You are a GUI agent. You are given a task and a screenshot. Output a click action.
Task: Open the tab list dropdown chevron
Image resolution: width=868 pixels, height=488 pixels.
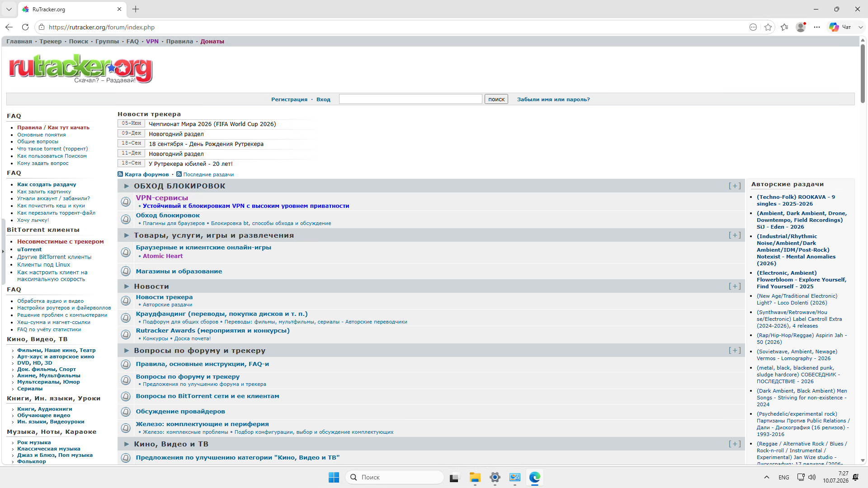(x=9, y=9)
